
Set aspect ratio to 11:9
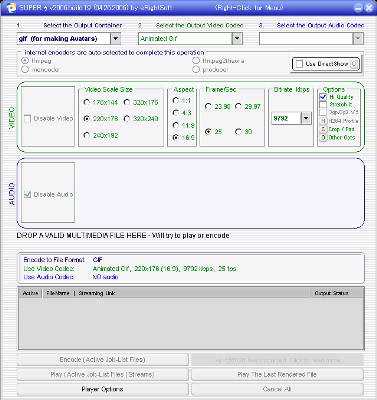point(176,125)
